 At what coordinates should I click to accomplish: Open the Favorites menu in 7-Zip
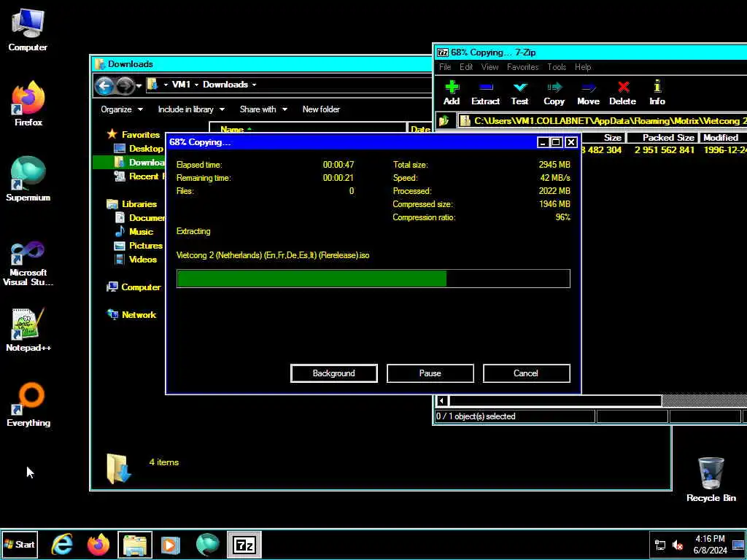tap(522, 67)
